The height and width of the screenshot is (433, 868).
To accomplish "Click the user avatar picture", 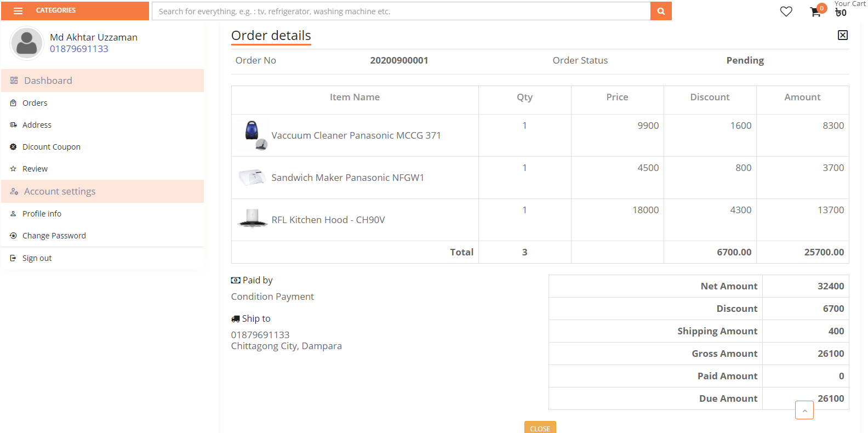I will click(26, 43).
